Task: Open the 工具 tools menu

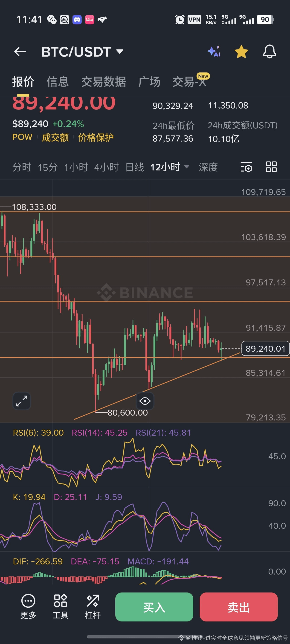Action: tap(60, 607)
